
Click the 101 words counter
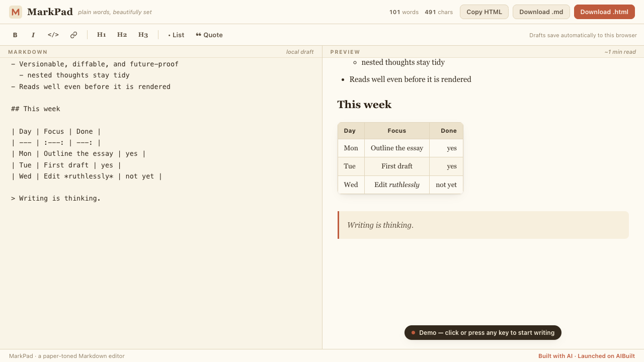click(x=404, y=12)
